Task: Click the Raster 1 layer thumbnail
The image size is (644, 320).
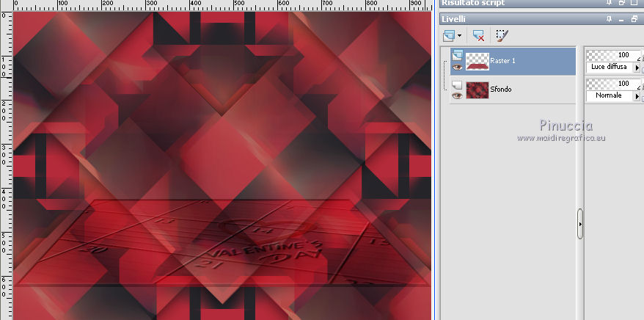Action: click(477, 61)
